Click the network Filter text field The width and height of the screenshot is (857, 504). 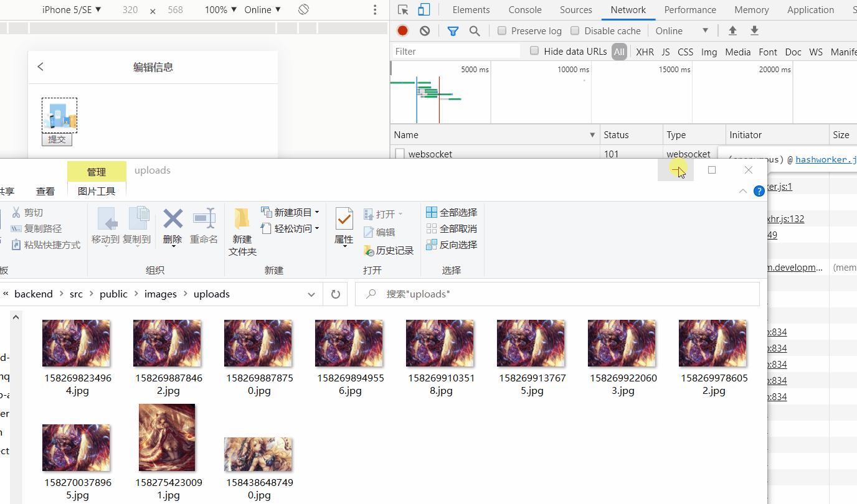coord(456,52)
